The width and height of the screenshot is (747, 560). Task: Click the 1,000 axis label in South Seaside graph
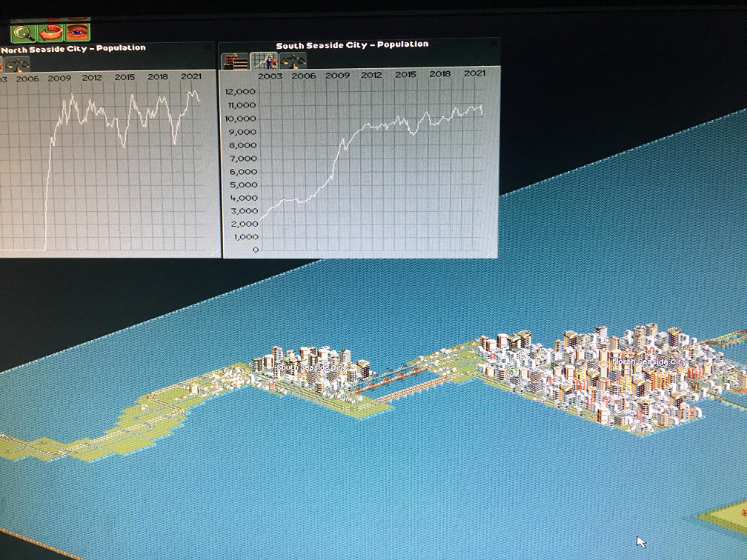click(x=245, y=237)
